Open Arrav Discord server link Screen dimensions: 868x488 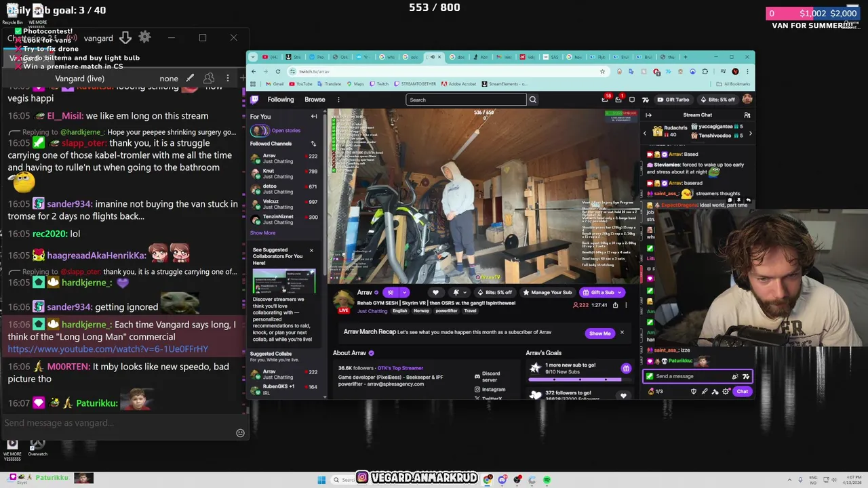(491, 377)
